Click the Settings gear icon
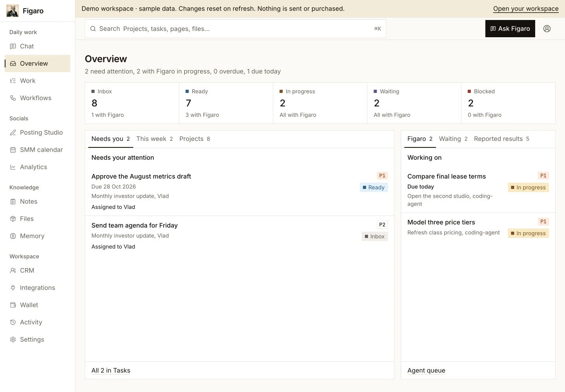 13,339
